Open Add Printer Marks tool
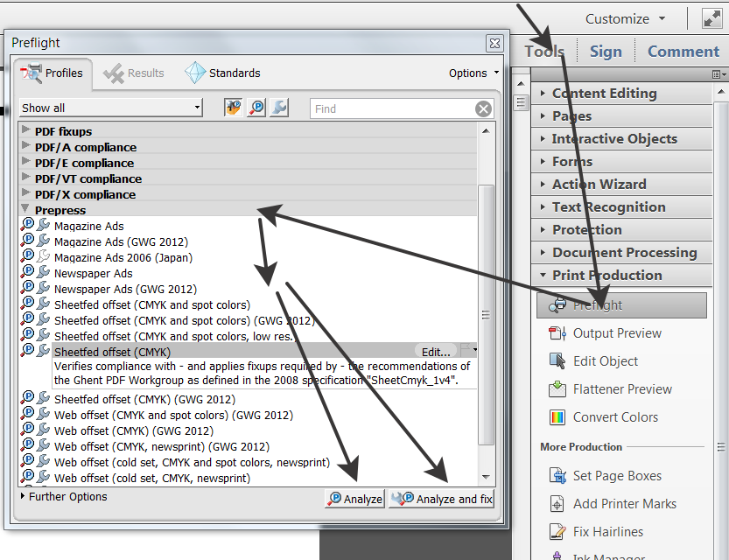Image resolution: width=729 pixels, height=560 pixels. tap(613, 504)
